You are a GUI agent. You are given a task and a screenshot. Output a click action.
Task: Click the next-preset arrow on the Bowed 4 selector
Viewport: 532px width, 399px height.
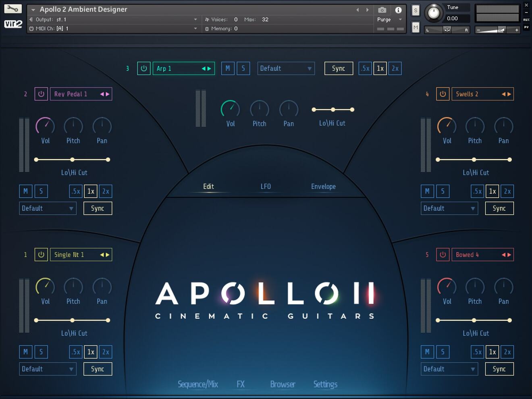pos(509,255)
